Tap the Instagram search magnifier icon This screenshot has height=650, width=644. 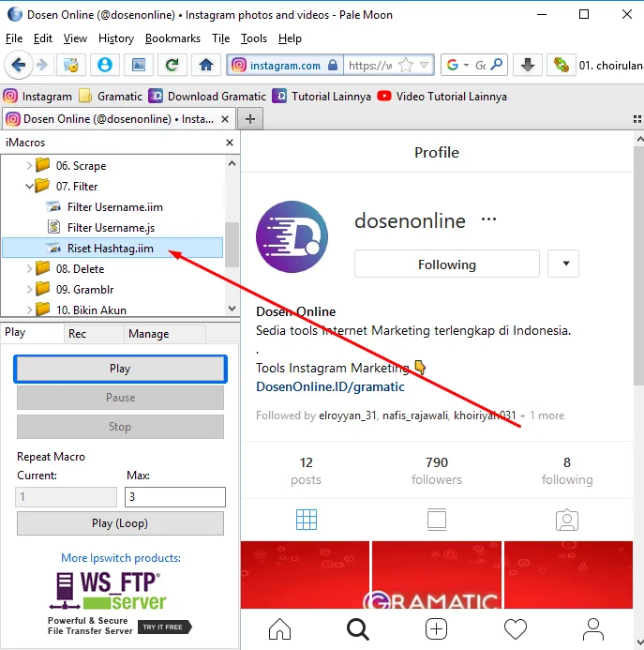pyautogui.click(x=357, y=627)
